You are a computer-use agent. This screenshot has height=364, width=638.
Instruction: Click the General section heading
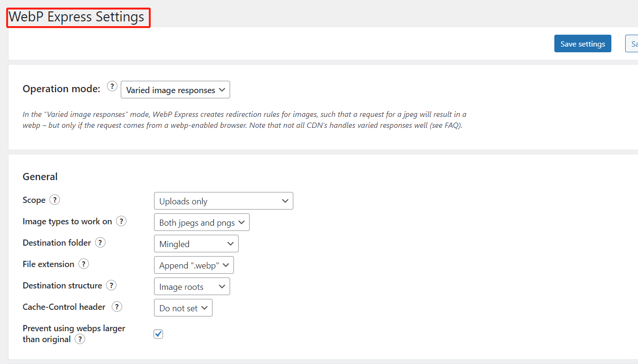pos(40,176)
